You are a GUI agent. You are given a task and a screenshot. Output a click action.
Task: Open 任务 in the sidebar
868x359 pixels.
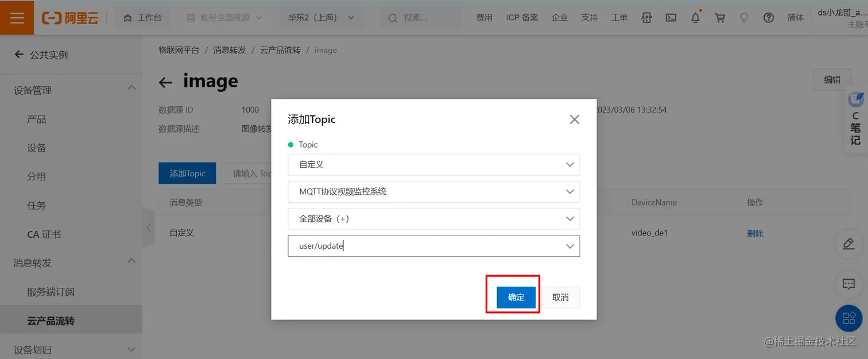click(x=37, y=206)
